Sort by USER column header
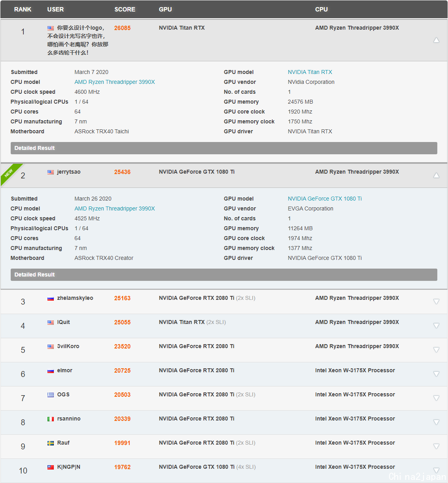 pyautogui.click(x=55, y=9)
